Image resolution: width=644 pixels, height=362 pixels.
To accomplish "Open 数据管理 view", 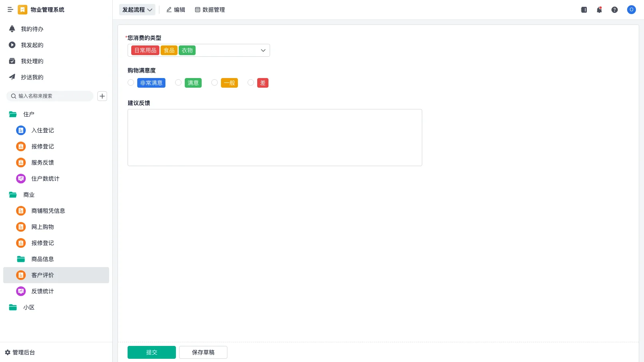I will coord(210,10).
